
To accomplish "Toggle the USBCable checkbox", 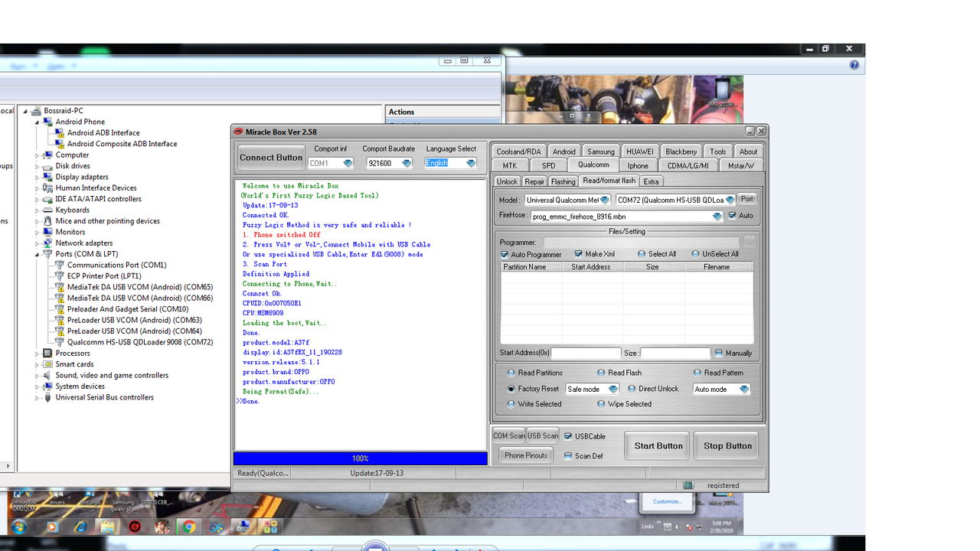I will click(x=568, y=436).
